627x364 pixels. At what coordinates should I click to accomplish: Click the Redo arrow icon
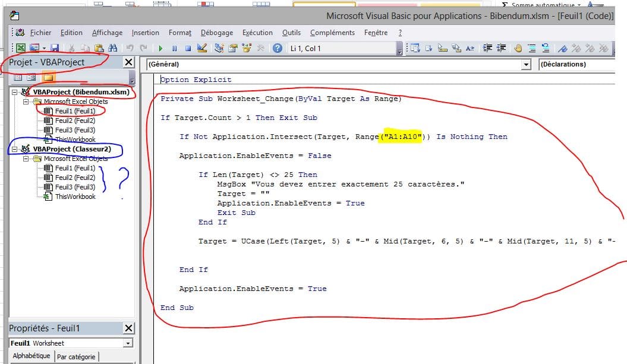coord(144,48)
